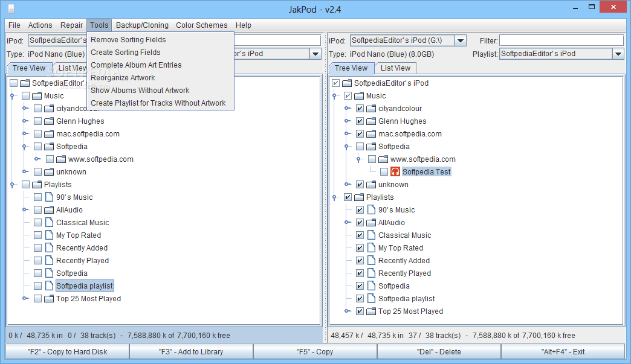Screen dimensions: 631x364
Task: Click the red headphone icon for Softpedia Test
Action: pos(395,172)
